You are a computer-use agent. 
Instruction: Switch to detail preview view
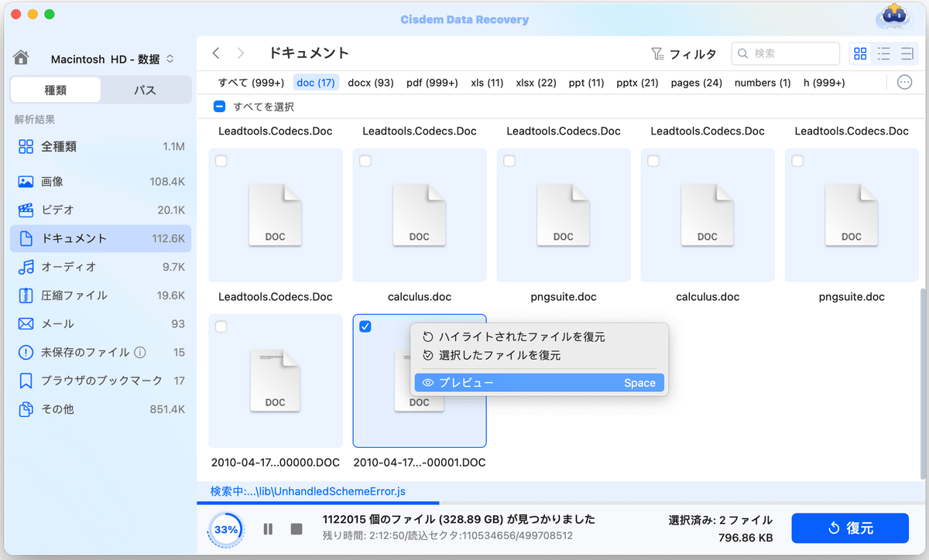coord(907,53)
